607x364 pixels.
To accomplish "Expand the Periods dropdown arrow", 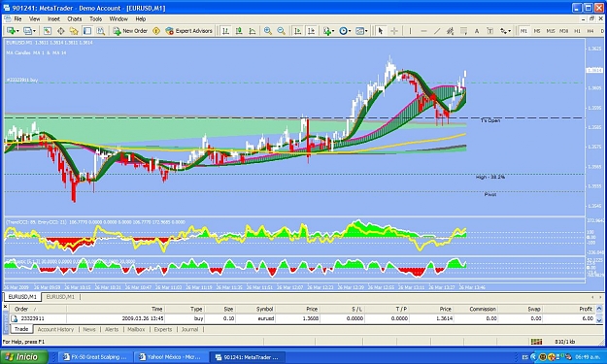I will pyautogui.click(x=350, y=31).
